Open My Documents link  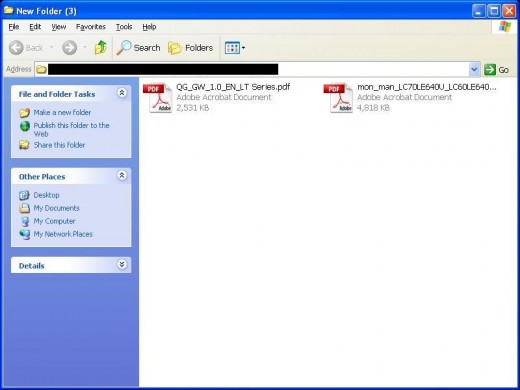(57, 208)
